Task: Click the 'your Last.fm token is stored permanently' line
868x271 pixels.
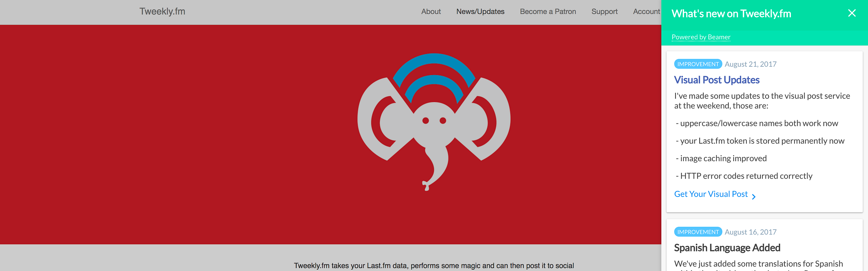Action: pos(760,141)
